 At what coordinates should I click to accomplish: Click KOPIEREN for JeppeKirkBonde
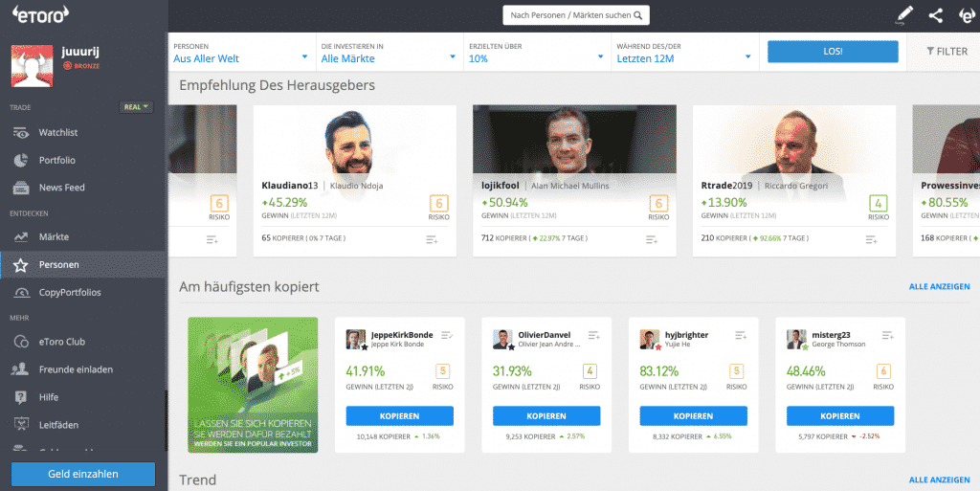pos(399,416)
